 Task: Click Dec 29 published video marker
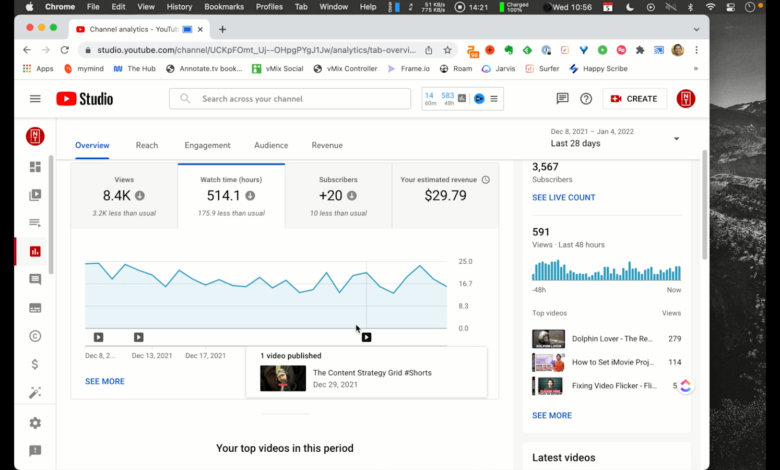367,337
